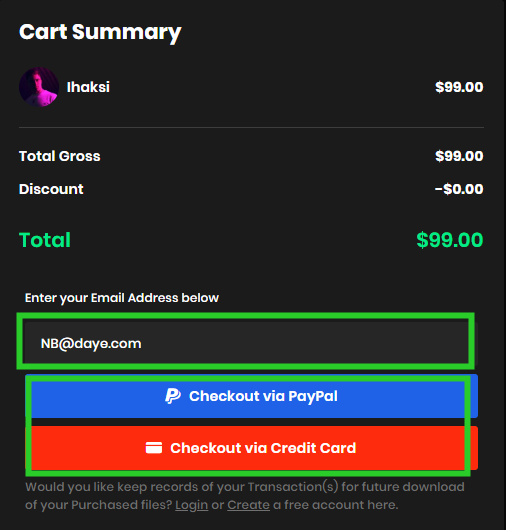Checkout via PayPal button

click(251, 396)
